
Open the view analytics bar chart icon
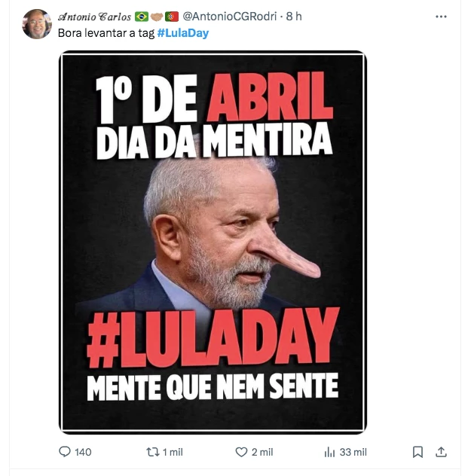tap(329, 452)
